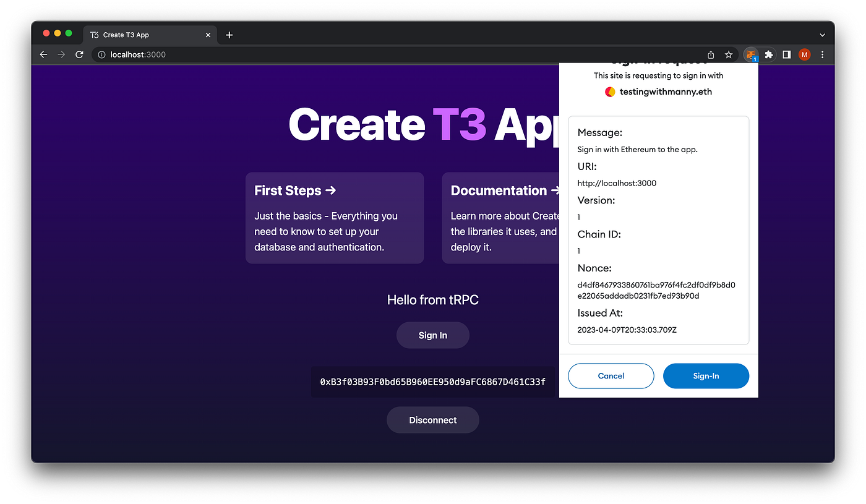Viewport: 866px width, 504px height.
Task: Open the Extensions puzzle piece icon
Action: tap(768, 54)
